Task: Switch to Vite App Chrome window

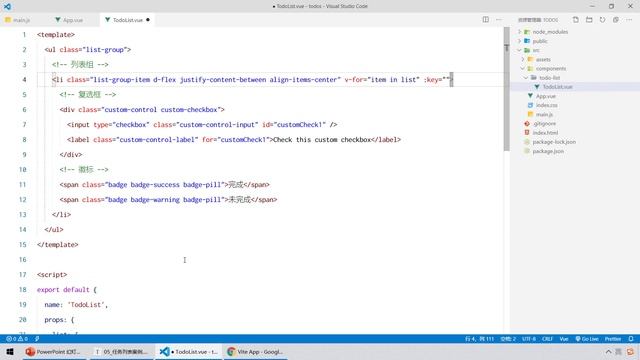Action: click(x=256, y=351)
